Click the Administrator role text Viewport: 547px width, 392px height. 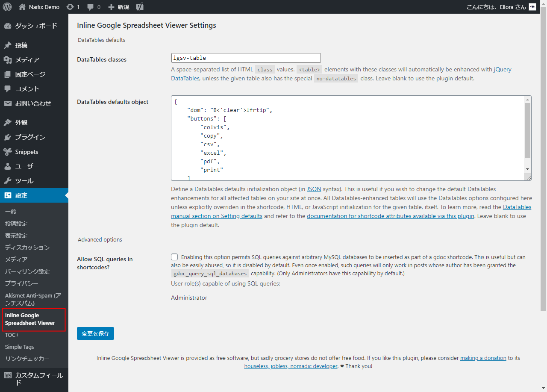[189, 298]
